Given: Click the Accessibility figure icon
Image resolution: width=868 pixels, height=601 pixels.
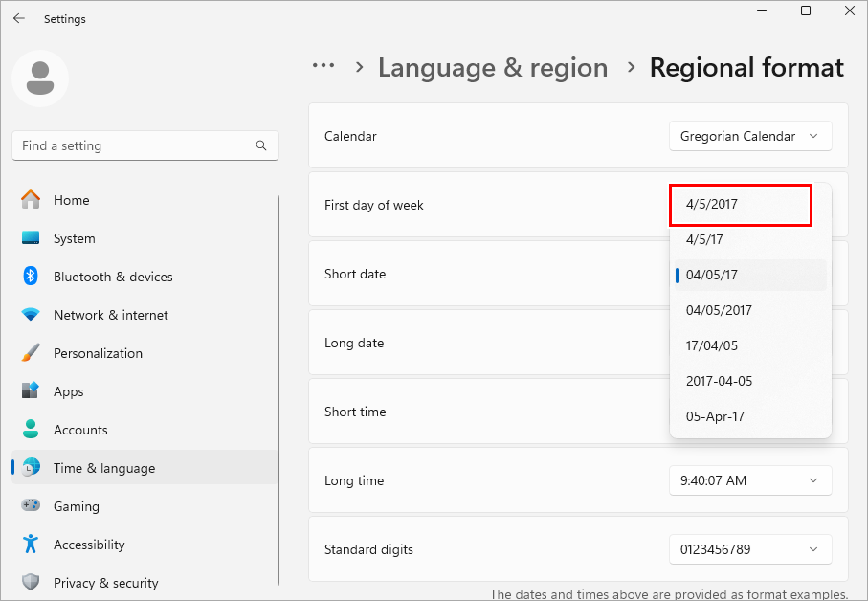Looking at the screenshot, I should pos(31,545).
